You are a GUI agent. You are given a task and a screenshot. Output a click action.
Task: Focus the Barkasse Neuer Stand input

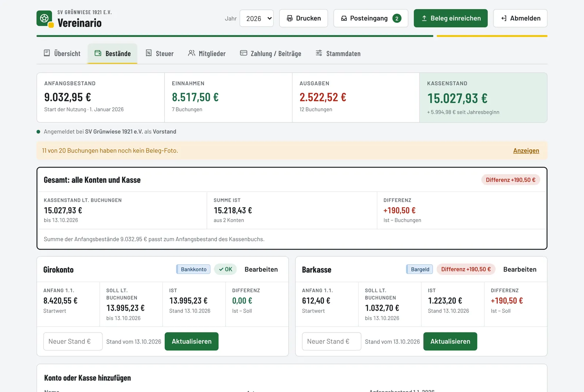(331, 341)
